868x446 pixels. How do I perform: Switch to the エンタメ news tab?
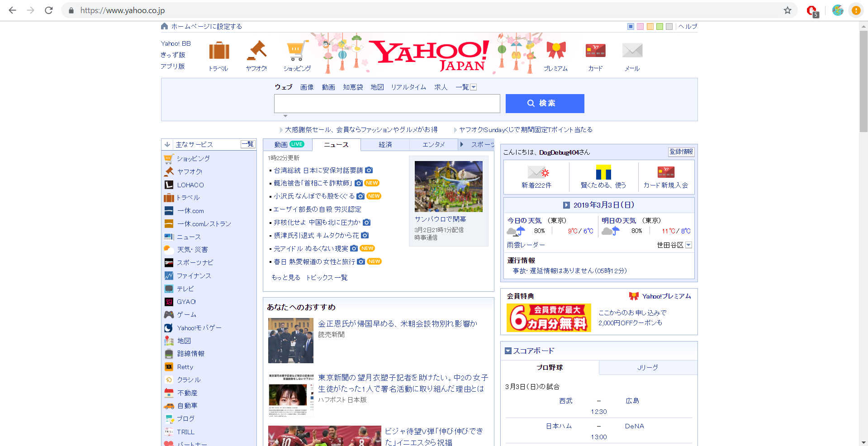(434, 144)
